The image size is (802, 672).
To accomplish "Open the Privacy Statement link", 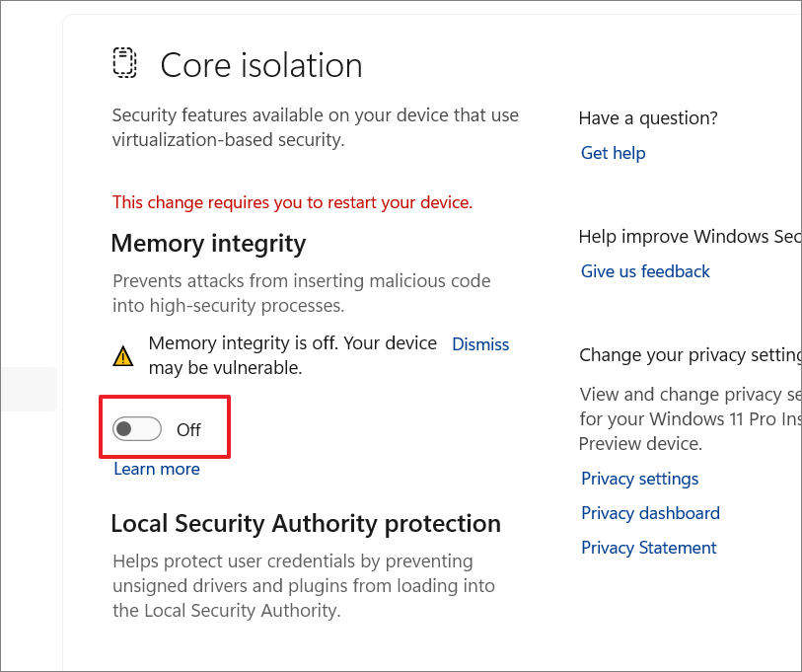I will coord(648,548).
